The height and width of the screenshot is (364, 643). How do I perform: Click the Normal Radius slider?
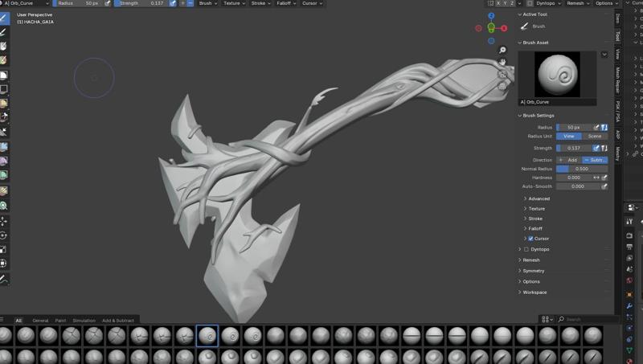(x=582, y=169)
